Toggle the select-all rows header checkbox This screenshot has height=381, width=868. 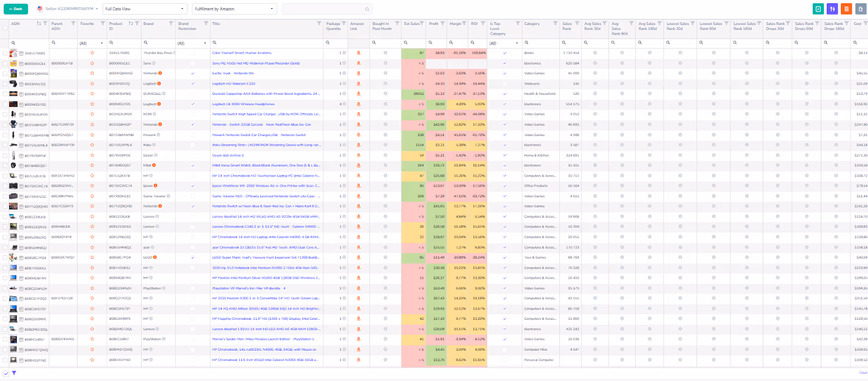5,28
